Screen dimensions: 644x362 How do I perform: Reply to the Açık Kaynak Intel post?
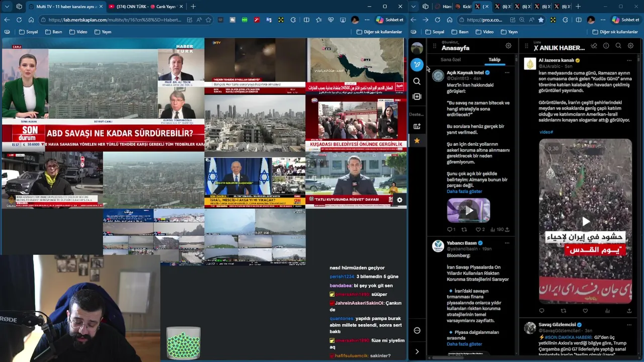(x=450, y=230)
